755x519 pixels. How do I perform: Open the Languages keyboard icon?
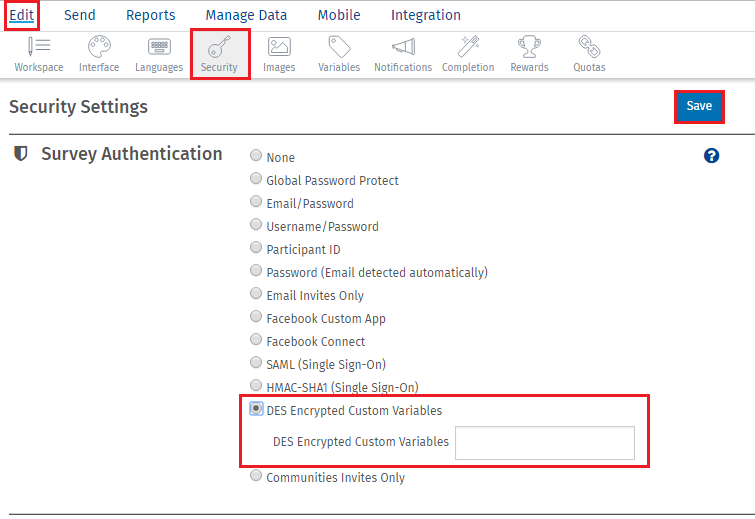[x=159, y=54]
